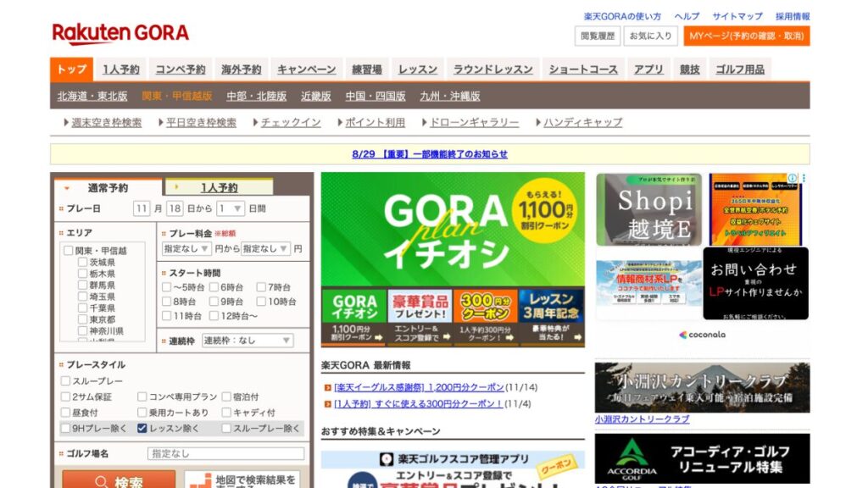Viewport: 868px width, 488px height.
Task: Uncheck the レッスン除く checkbox
Action: [x=142, y=429]
